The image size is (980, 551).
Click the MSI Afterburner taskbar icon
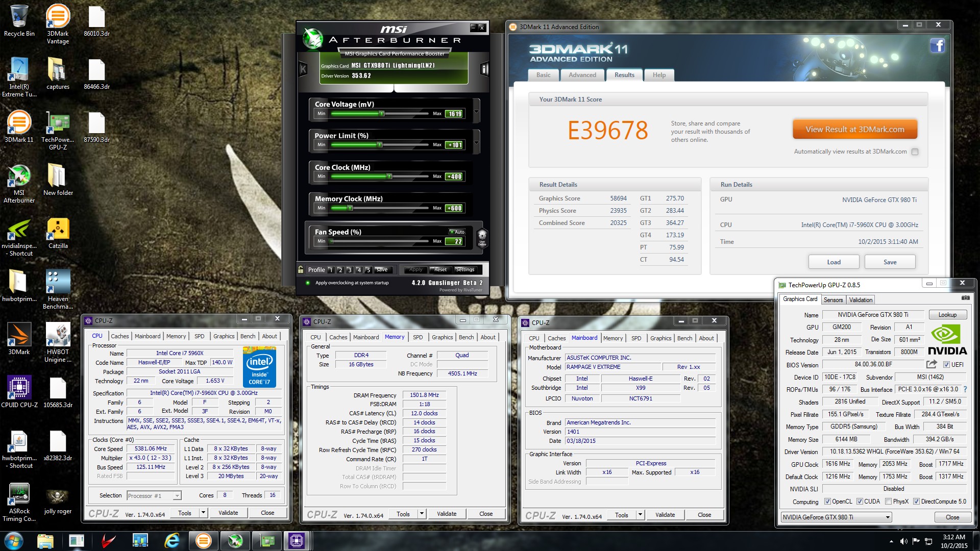point(235,540)
